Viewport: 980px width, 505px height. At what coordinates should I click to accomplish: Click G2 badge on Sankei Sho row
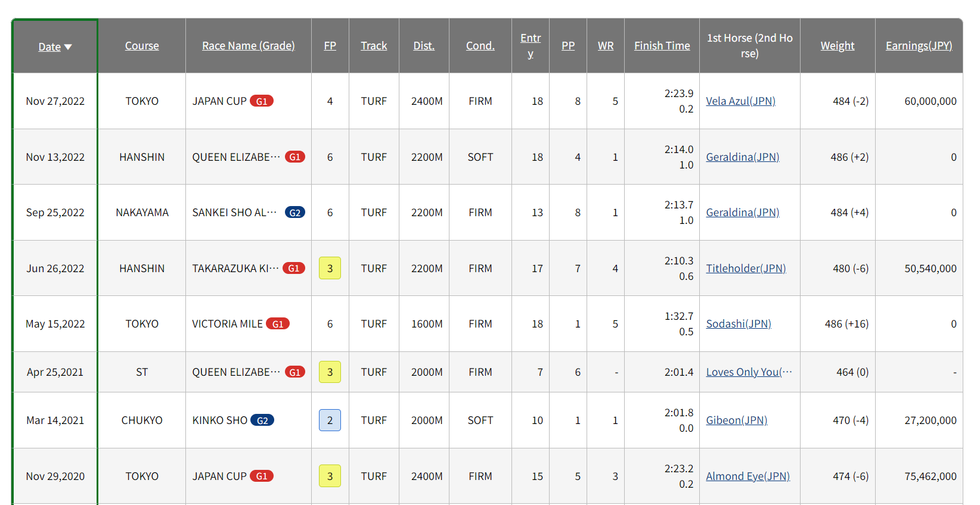[295, 213]
